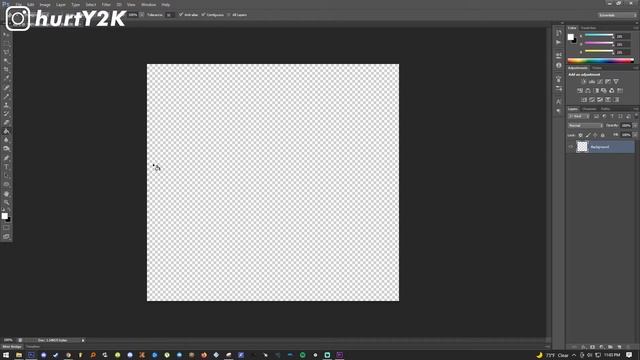Enable the All Layers checkbox
The height and width of the screenshot is (360, 640).
tap(229, 15)
